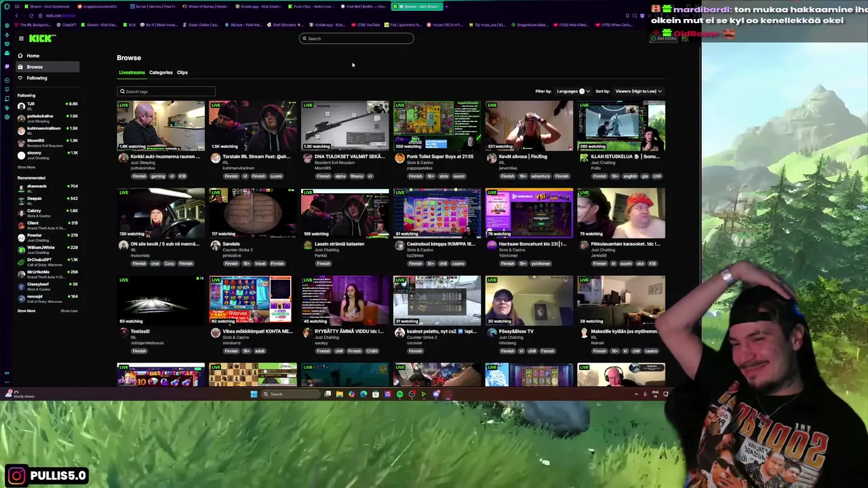Image resolution: width=868 pixels, height=488 pixels.
Task: Click the Pössy&Bisse TV stream title
Action: 516,331
